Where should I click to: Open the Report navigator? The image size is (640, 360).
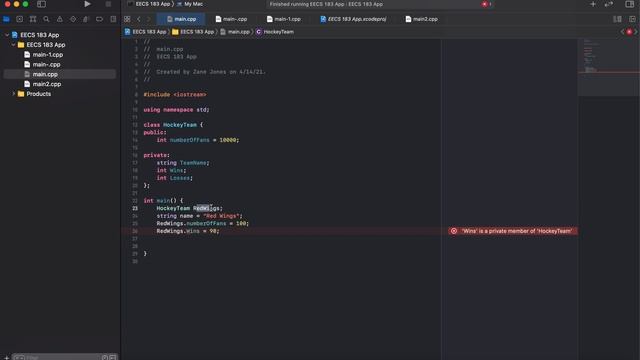coord(113,19)
